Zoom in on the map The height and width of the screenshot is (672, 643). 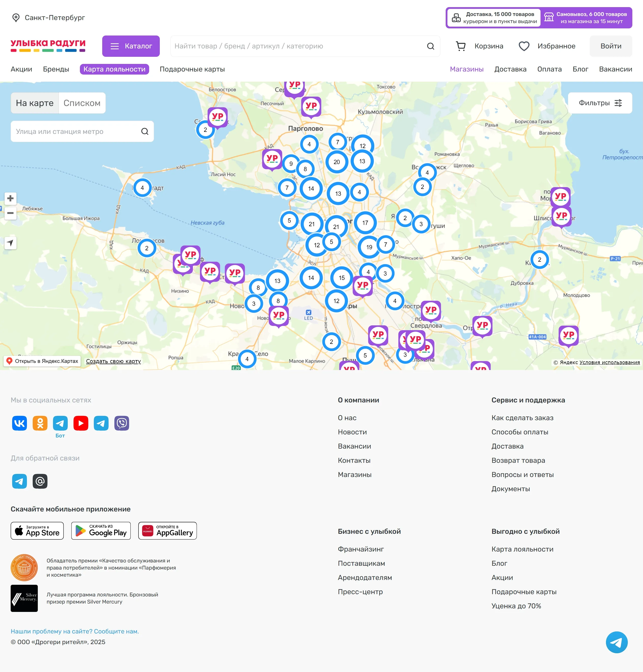(x=10, y=198)
